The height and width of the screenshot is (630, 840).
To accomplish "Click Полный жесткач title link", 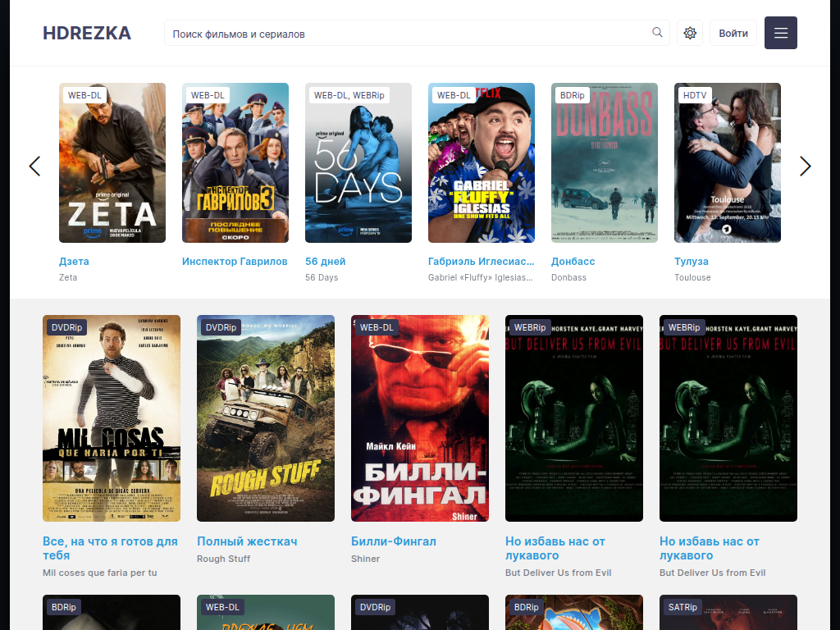I will (247, 541).
